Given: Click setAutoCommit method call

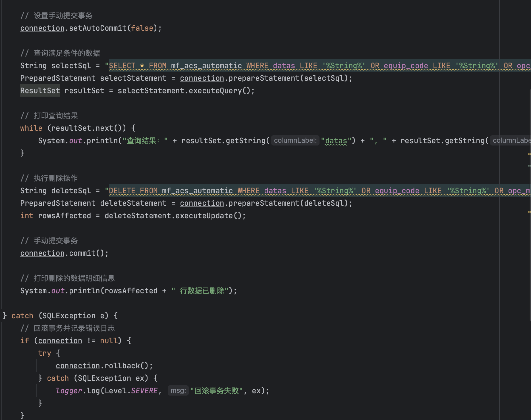Looking at the screenshot, I should (98, 28).
